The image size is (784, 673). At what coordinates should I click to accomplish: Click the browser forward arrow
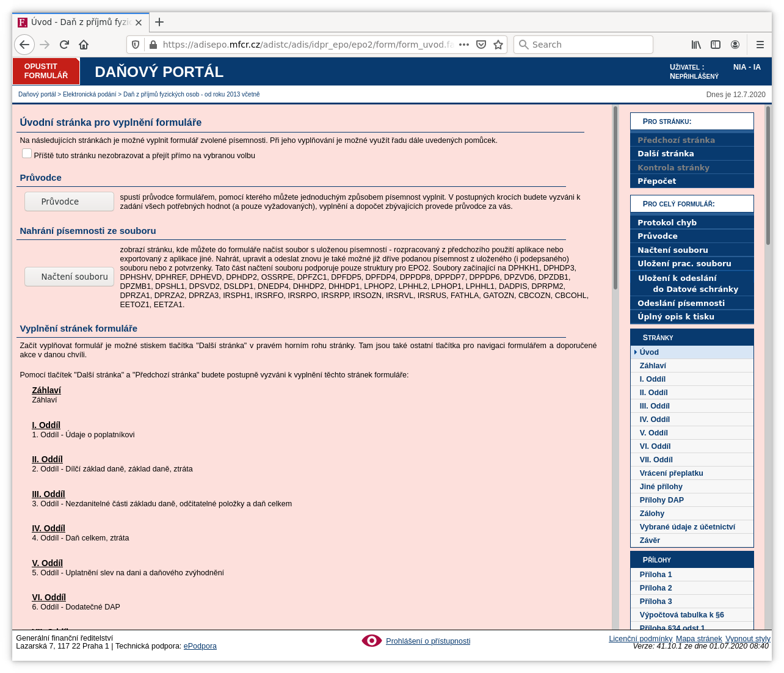coord(45,45)
